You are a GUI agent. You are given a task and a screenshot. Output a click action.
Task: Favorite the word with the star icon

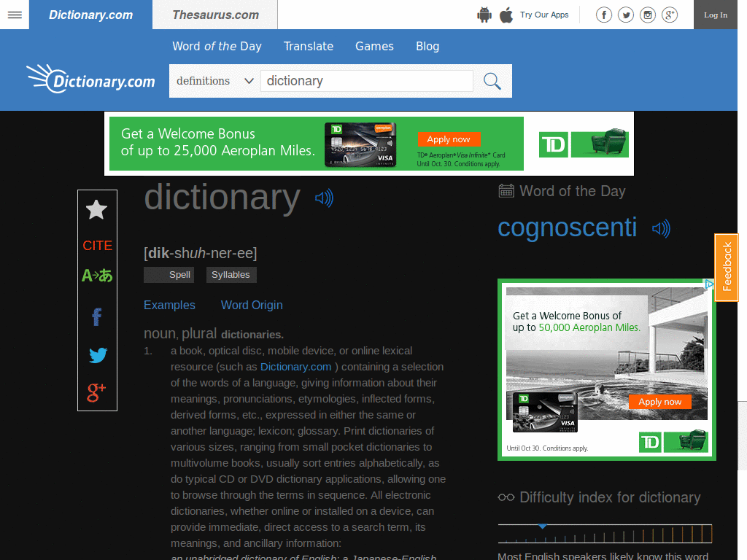97,209
